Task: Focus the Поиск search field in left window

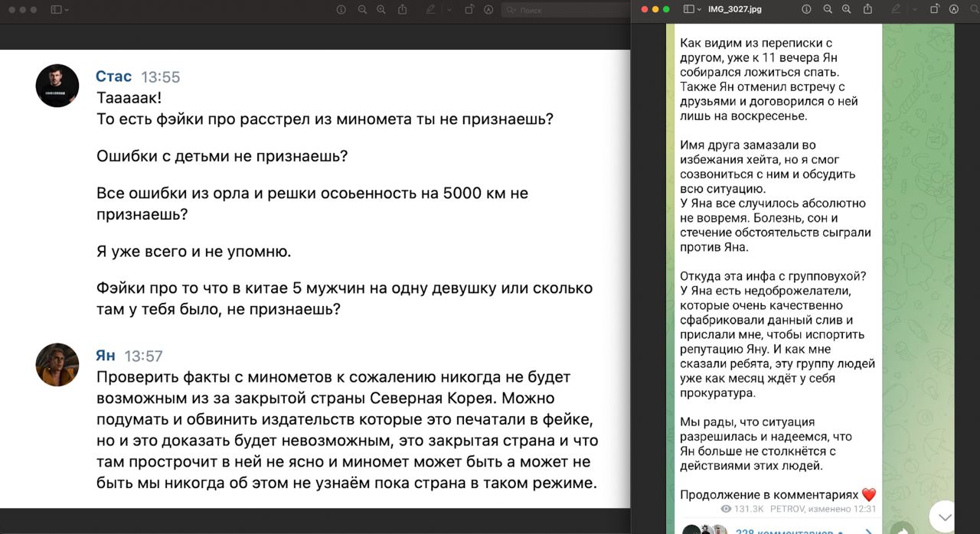Action: click(564, 10)
